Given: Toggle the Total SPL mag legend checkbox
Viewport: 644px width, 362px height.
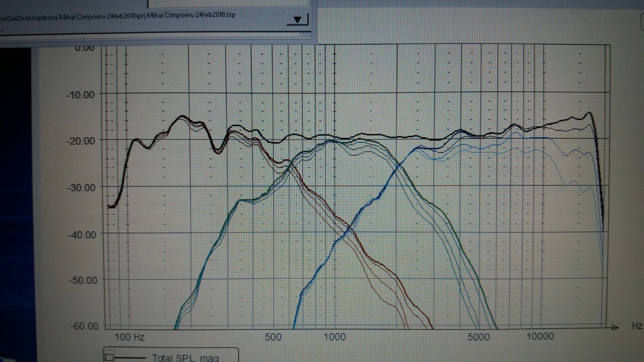Looking at the screenshot, I should 109,357.
